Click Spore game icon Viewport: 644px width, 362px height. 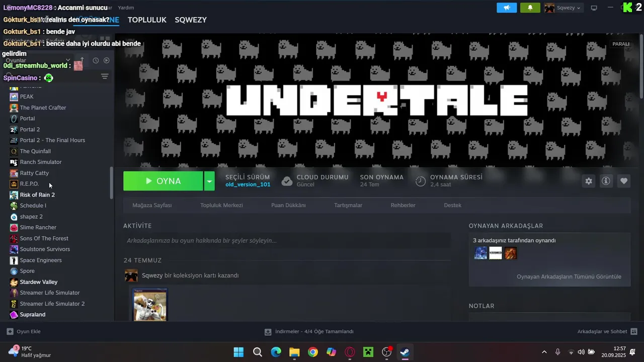point(14,271)
